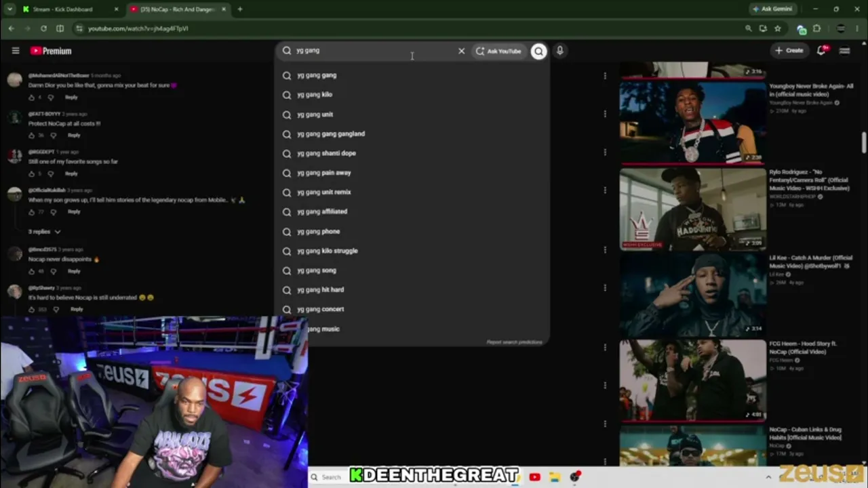This screenshot has height=488, width=868.
Task: Close the Stream - Kick Dashboard tab
Action: point(116,9)
